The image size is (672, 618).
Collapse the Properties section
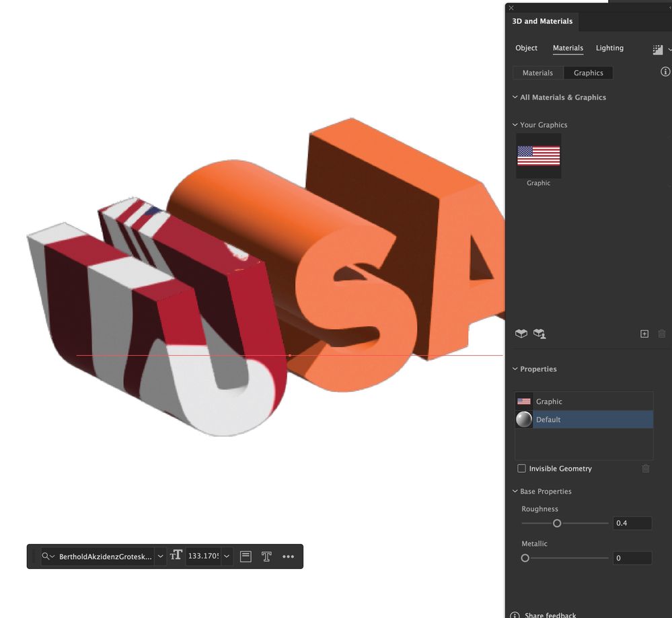point(515,369)
